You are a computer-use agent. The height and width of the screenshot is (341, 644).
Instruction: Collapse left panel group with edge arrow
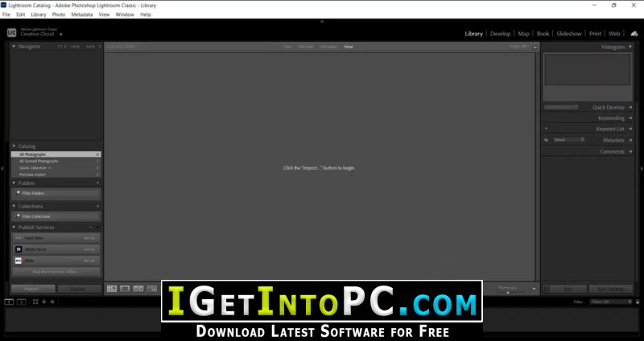click(x=2, y=168)
